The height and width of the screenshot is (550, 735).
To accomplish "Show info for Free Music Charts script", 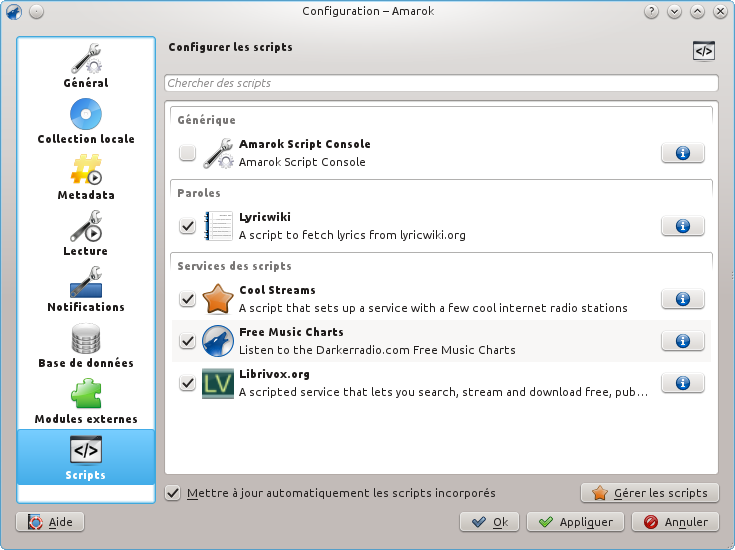I will (682, 341).
